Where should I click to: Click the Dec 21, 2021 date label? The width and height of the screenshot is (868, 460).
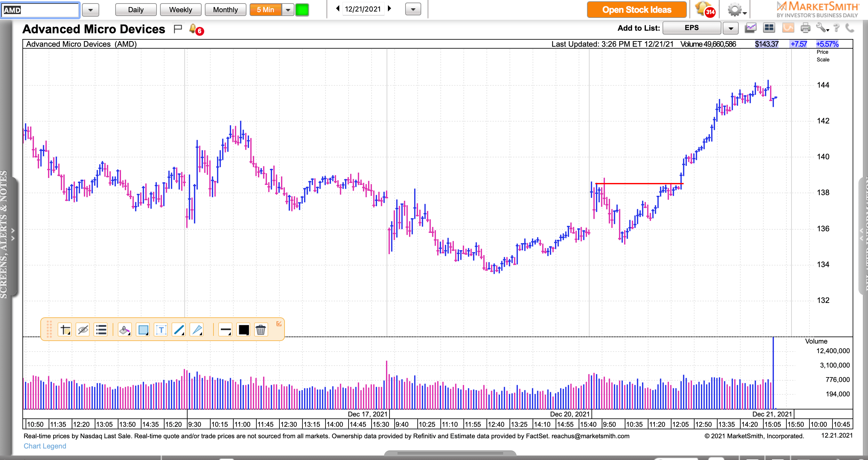(772, 414)
